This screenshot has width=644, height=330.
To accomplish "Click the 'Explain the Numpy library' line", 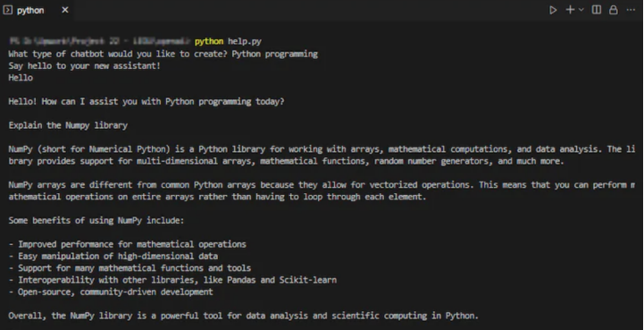I will pyautogui.click(x=68, y=125).
